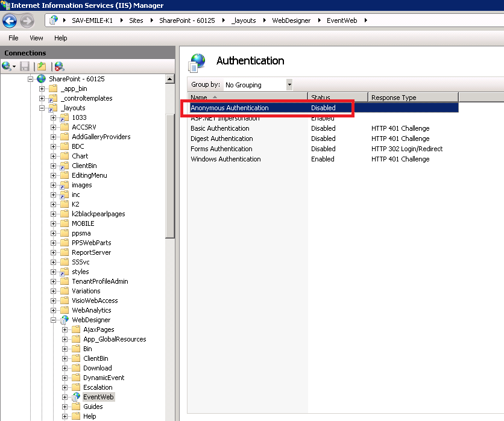504x421 pixels.
Task: Open the File menu
Action: tap(13, 38)
